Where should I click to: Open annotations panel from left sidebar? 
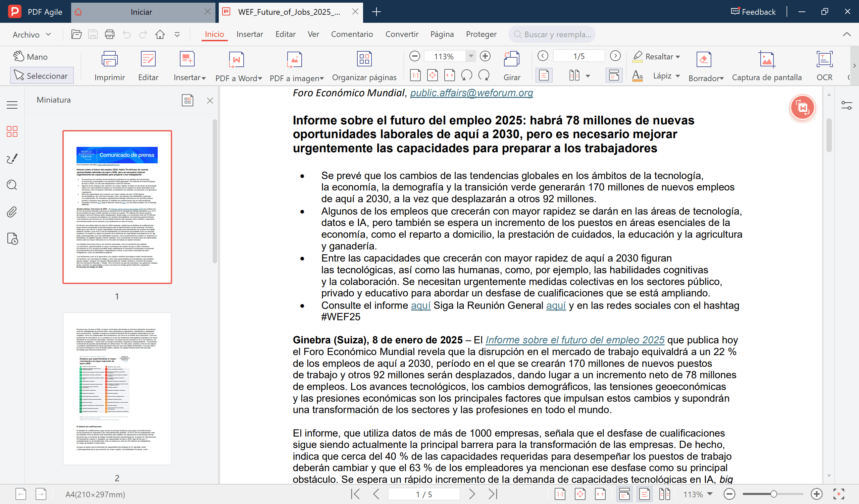pyautogui.click(x=12, y=158)
